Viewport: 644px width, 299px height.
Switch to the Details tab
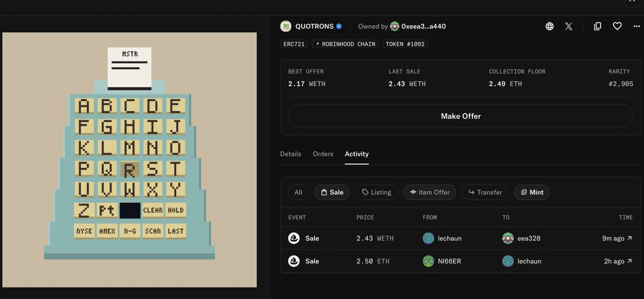click(x=290, y=154)
